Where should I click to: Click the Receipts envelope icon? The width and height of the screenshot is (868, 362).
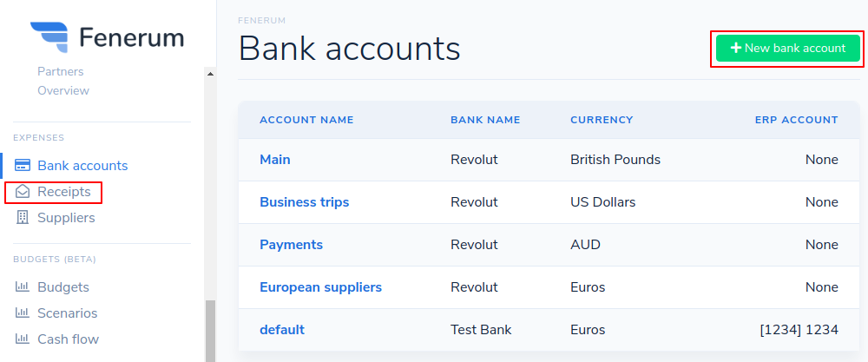pyautogui.click(x=23, y=192)
